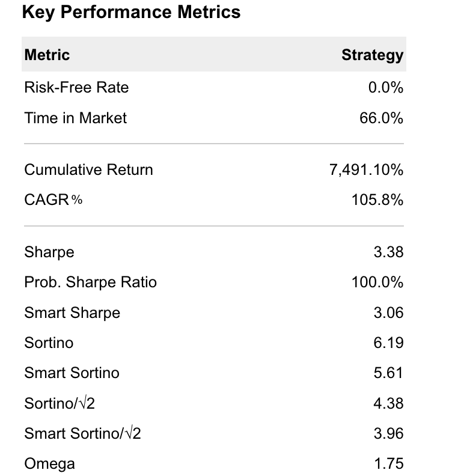Click the Strategy column header
This screenshot has height=476, width=452.
(372, 55)
